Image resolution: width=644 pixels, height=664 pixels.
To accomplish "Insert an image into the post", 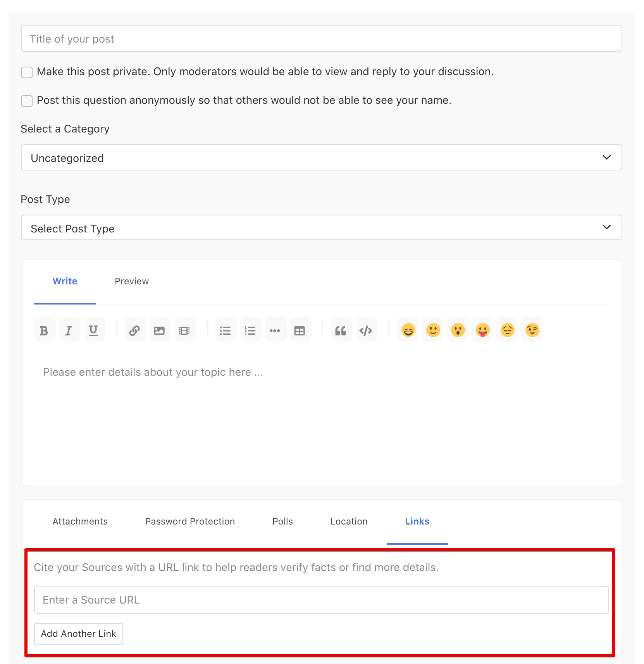I will tap(160, 330).
